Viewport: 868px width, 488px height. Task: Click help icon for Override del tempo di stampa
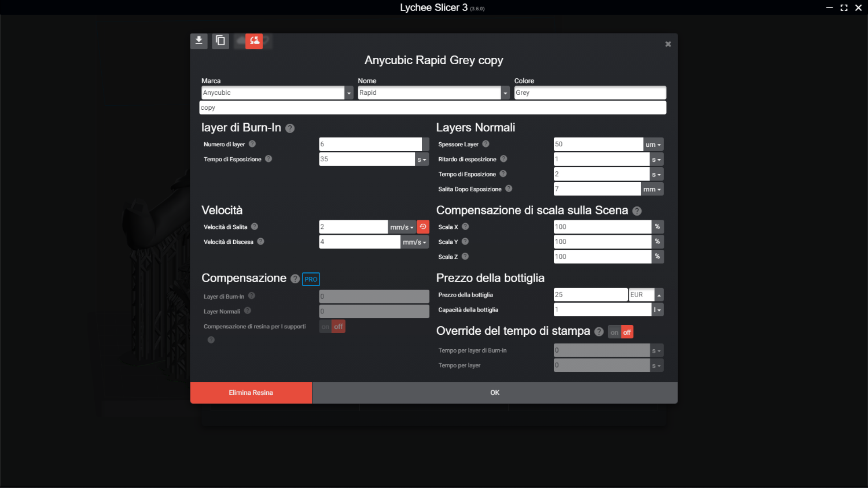(x=599, y=332)
